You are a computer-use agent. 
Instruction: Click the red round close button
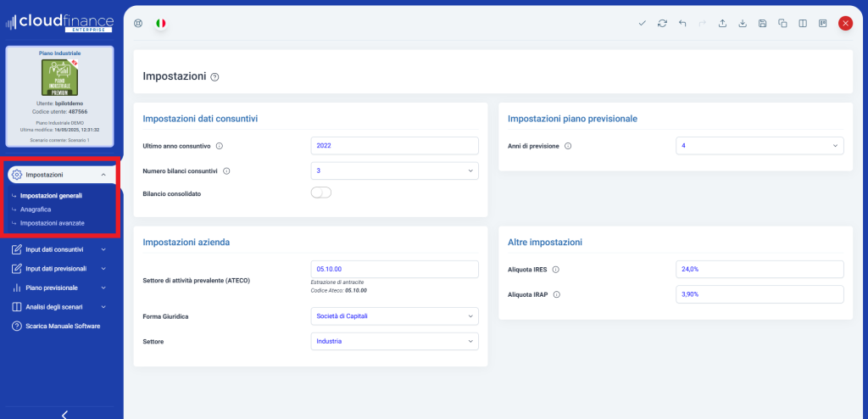click(x=845, y=23)
